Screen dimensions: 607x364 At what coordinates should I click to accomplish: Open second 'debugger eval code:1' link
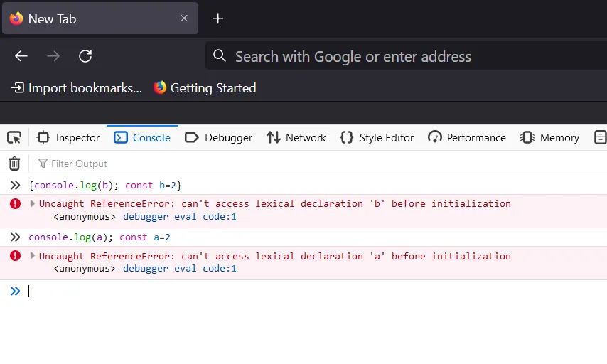click(179, 269)
